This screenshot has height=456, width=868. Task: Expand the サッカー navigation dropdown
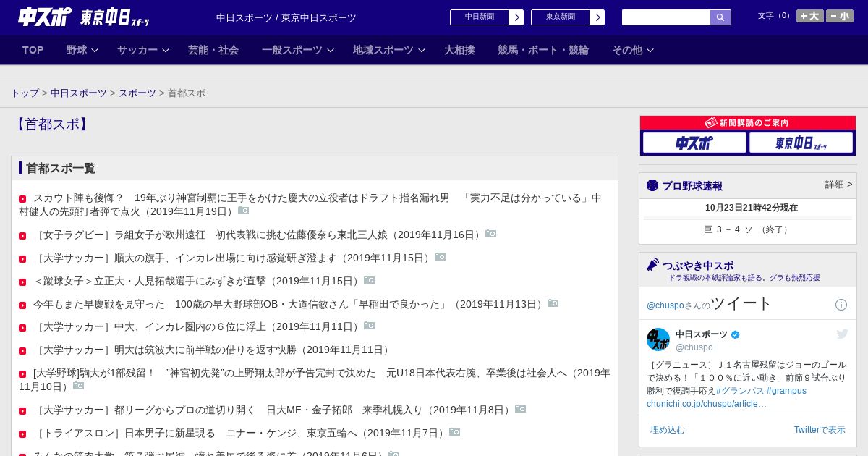[x=143, y=50]
